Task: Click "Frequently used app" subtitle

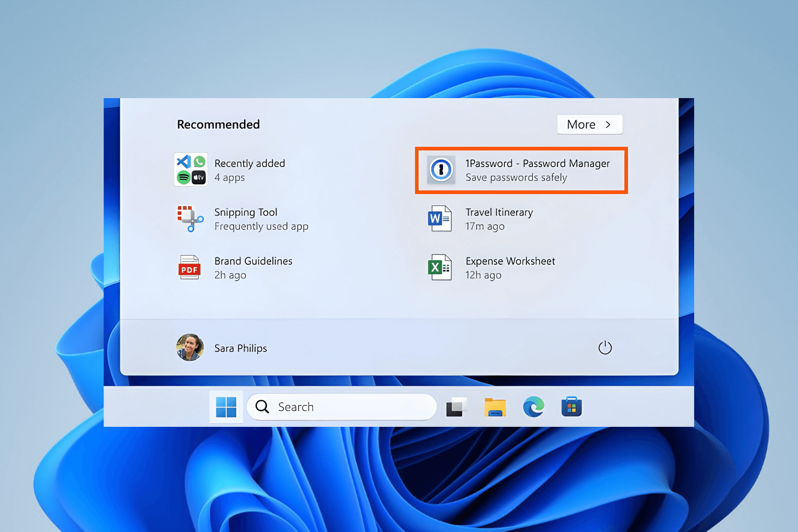Action: pyautogui.click(x=261, y=227)
